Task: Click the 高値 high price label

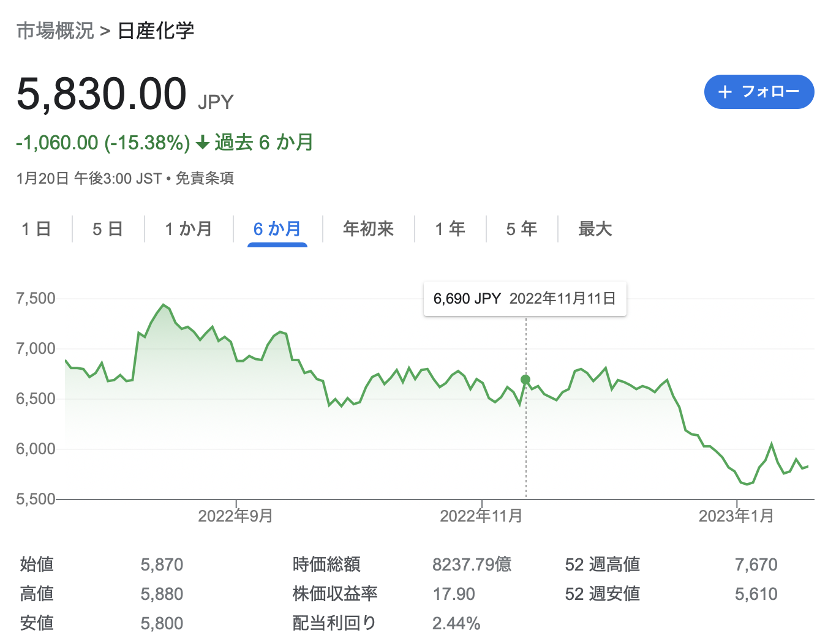Action: click(x=37, y=594)
